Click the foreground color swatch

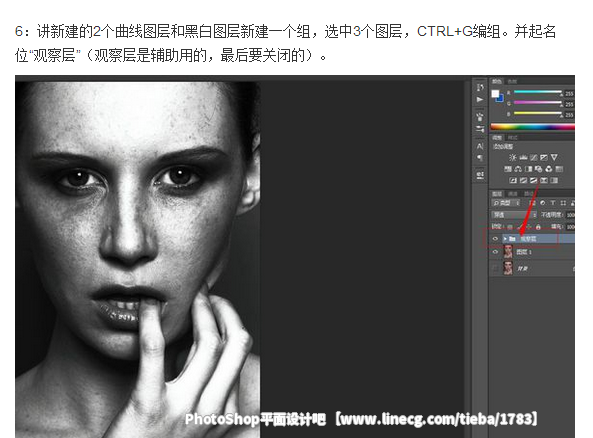(495, 93)
